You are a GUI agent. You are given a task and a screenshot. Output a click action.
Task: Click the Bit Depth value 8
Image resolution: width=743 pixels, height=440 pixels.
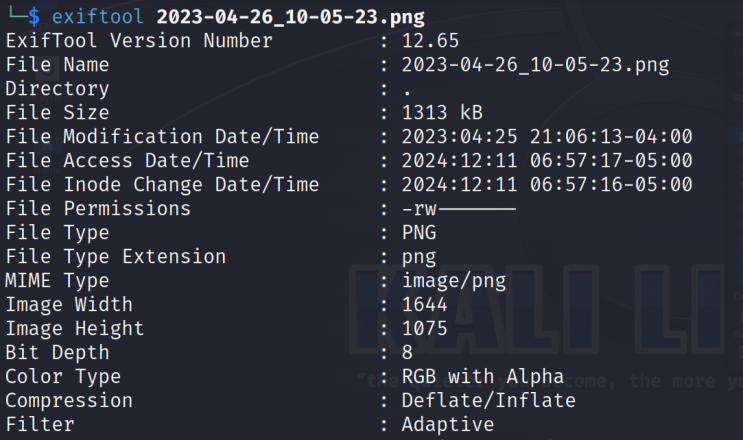pos(407,353)
